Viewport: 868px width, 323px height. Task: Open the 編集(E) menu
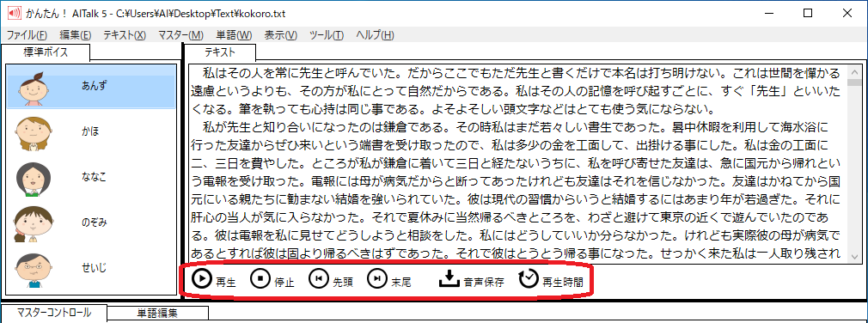(x=76, y=35)
